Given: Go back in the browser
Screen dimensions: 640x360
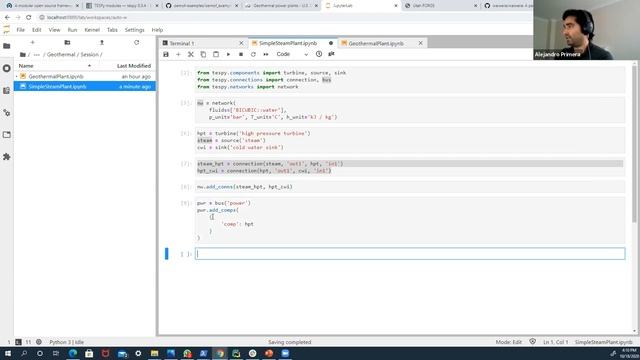Looking at the screenshot, I should tap(7, 18).
